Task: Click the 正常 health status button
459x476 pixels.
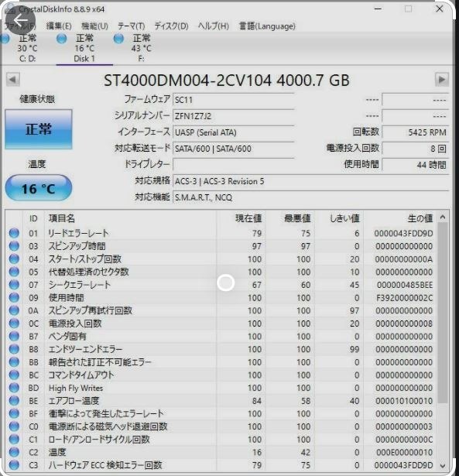Action: pos(39,129)
